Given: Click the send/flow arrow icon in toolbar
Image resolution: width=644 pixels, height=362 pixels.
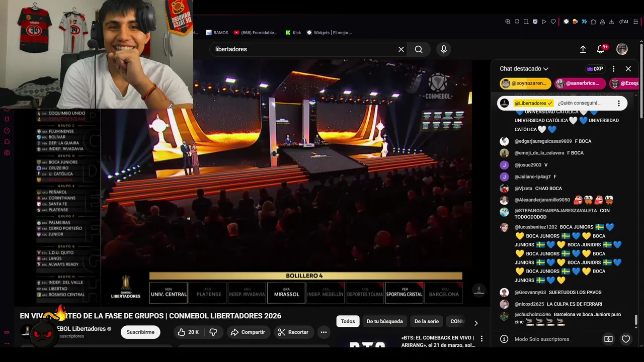Looking at the screenshot, I should click(544, 22).
